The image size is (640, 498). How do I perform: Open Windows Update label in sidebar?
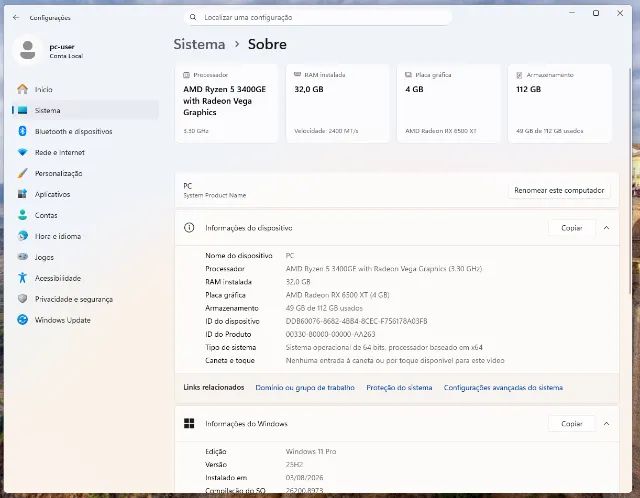click(62, 320)
